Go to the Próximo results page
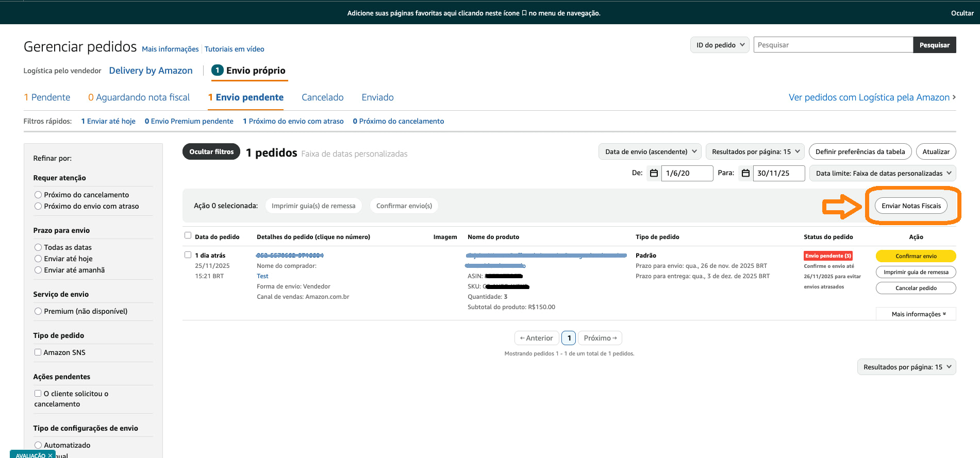The image size is (980, 458). click(x=600, y=338)
